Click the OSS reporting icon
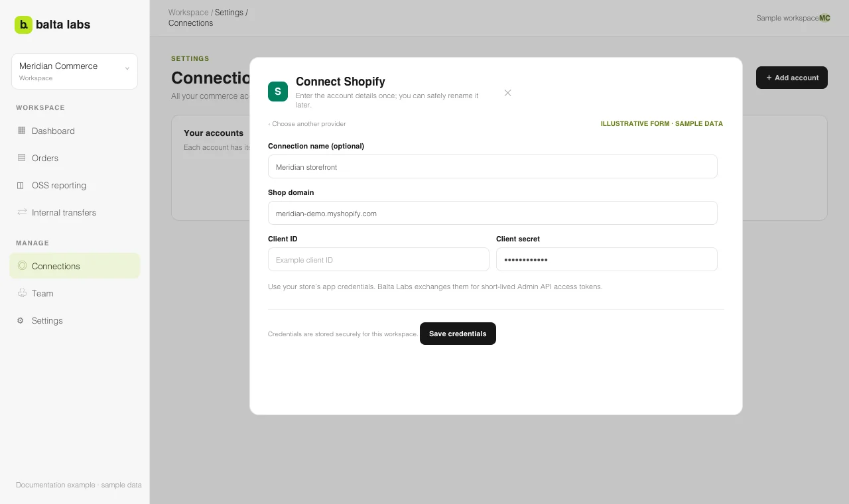This screenshot has width=849, height=504. 21,185
